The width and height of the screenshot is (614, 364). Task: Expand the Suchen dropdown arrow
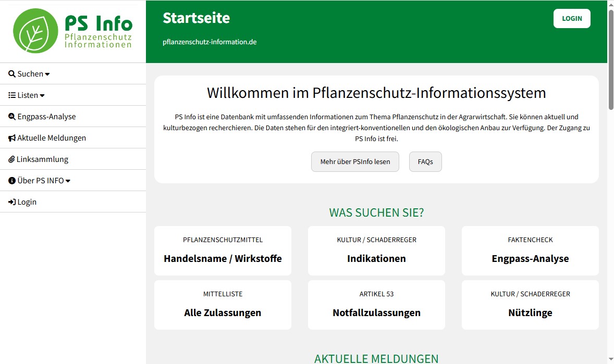point(47,74)
